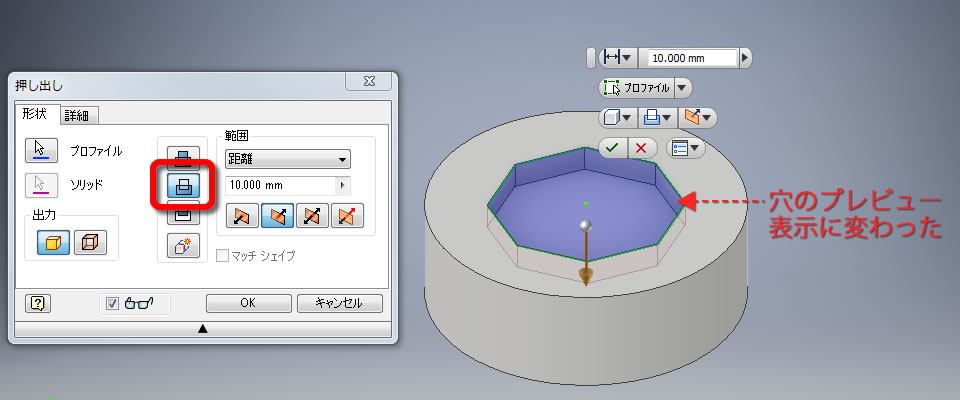The height and width of the screenshot is (400, 960).
Task: Set asymmetric extrude direction button
Action: 347,216
